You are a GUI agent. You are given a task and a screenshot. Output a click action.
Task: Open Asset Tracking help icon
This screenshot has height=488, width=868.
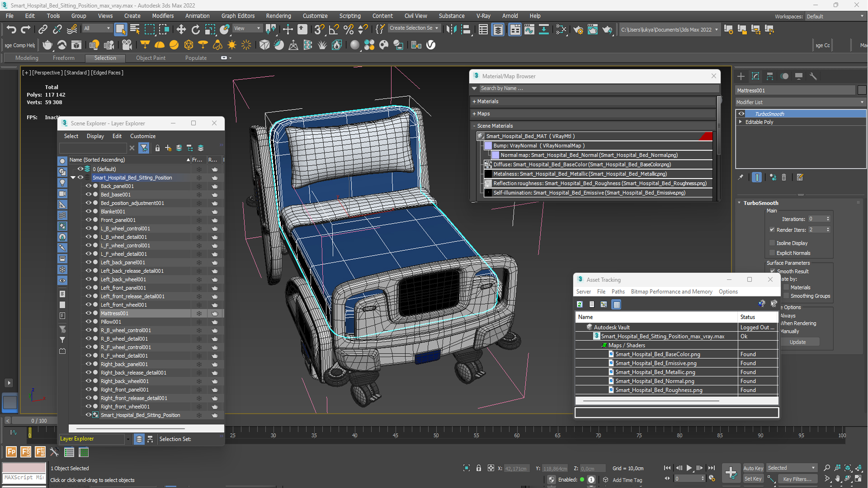click(762, 304)
